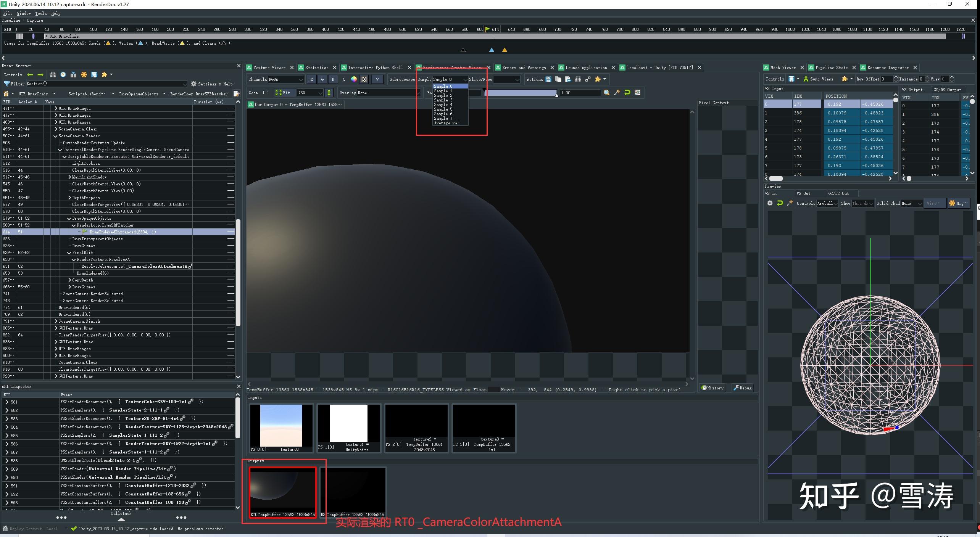Click the find event binoculars in Event Browser
Viewport: 980px width, 537px height.
coord(53,75)
